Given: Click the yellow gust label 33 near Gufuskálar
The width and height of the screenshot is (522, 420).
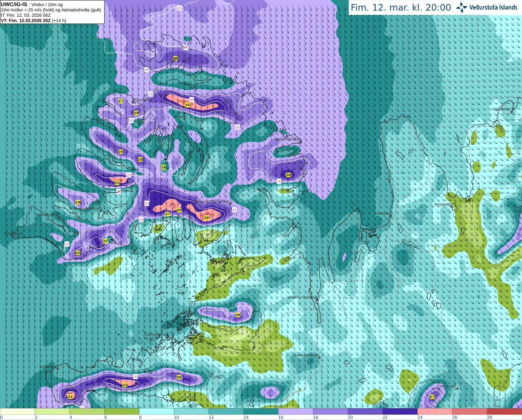Looking at the screenshot, I should (x=70, y=397).
